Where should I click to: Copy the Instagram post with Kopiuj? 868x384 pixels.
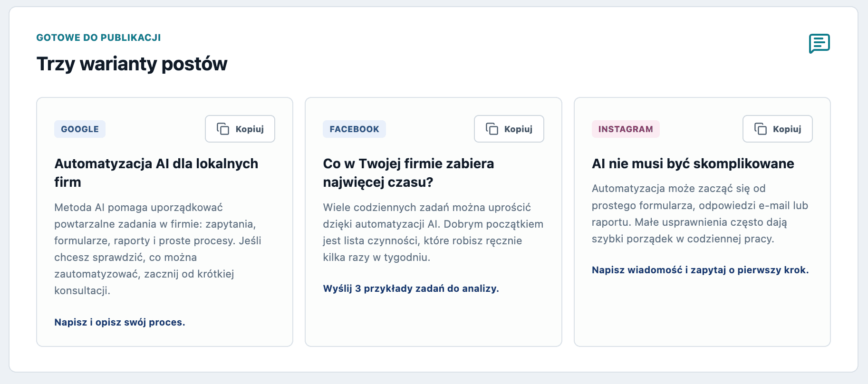pos(778,129)
